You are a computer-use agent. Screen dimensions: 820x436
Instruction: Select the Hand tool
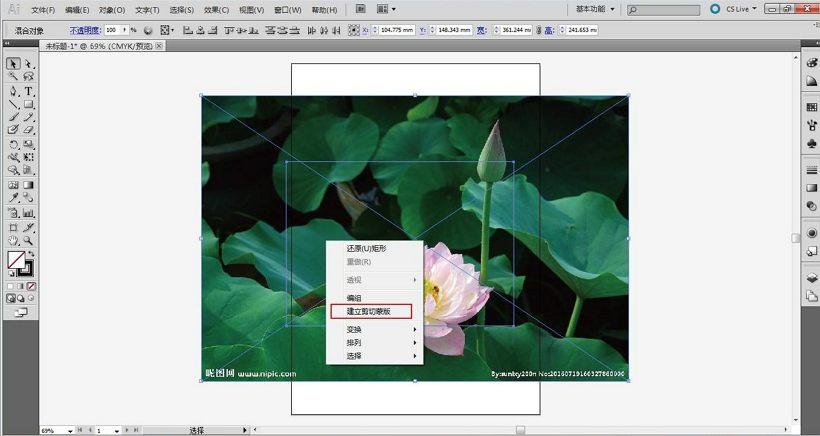[x=13, y=241]
